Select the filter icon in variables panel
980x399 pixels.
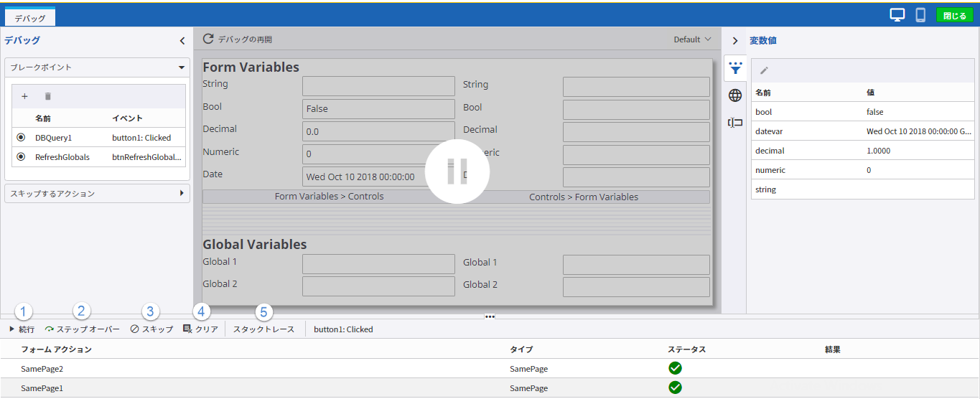pos(735,68)
